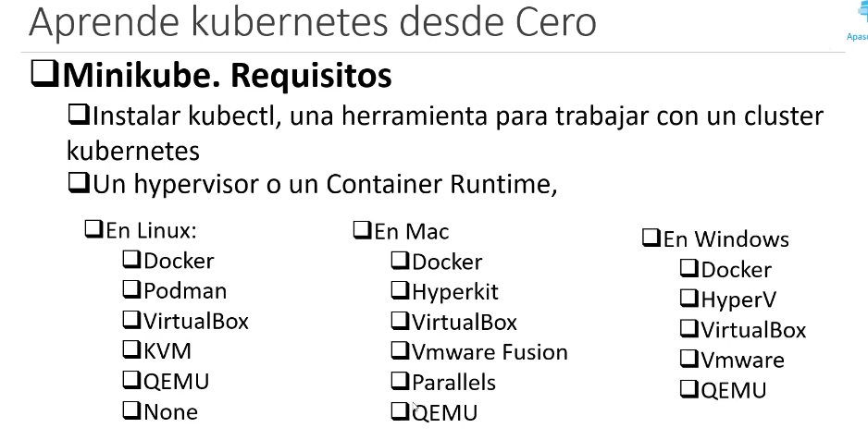The width and height of the screenshot is (868, 440).
Task: Click the checkbox bullet before Minikube. Requisitos
Action: click(44, 75)
